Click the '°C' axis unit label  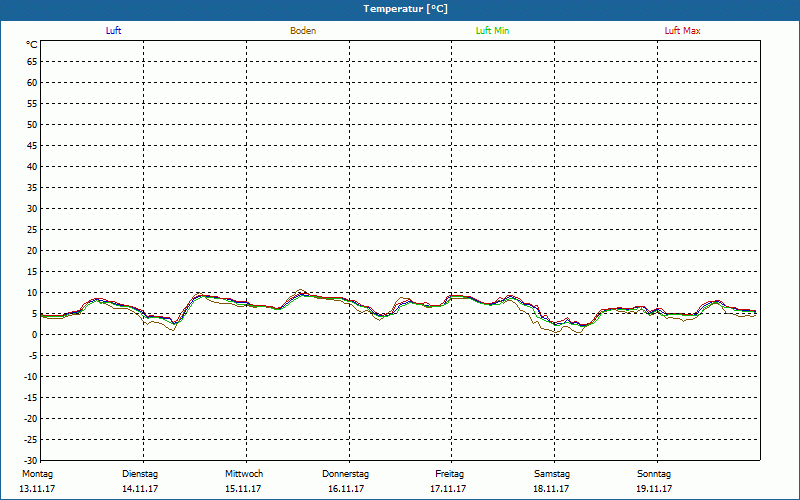click(32, 45)
